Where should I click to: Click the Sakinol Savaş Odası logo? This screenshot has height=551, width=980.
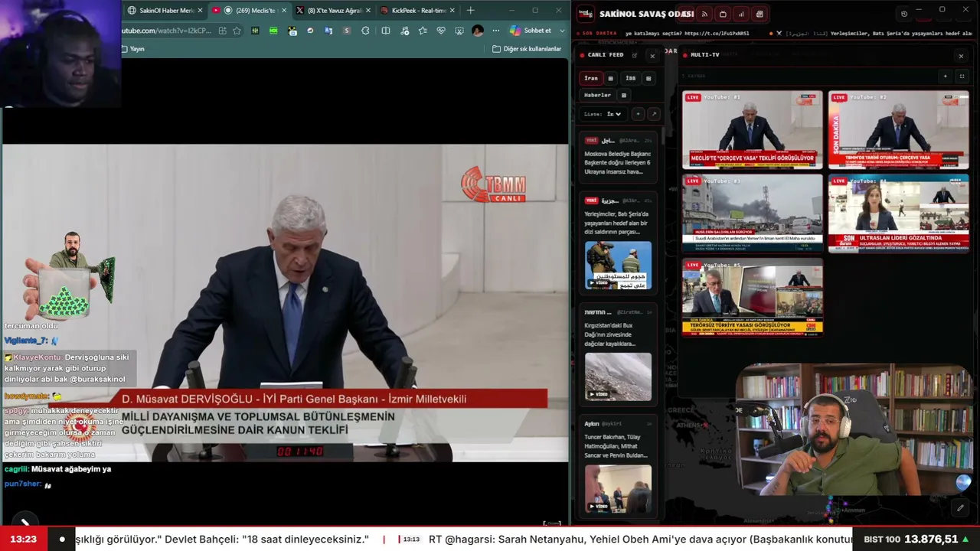[x=585, y=14]
